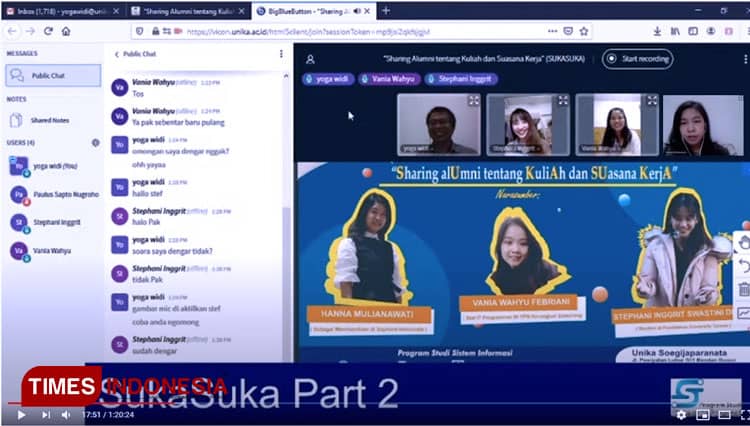Viewport: 750px width, 426px height.
Task: Click the browser forward arrow
Action: pos(30,32)
